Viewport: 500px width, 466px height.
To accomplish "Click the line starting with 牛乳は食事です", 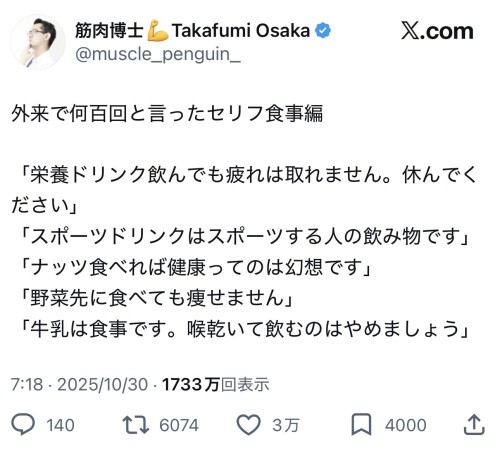I will point(244,328).
